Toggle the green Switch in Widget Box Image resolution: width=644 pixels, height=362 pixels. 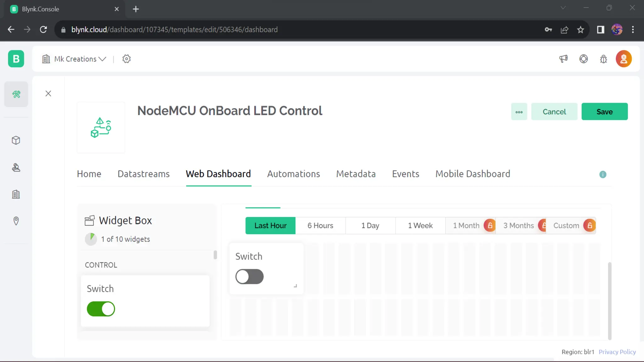(101, 309)
